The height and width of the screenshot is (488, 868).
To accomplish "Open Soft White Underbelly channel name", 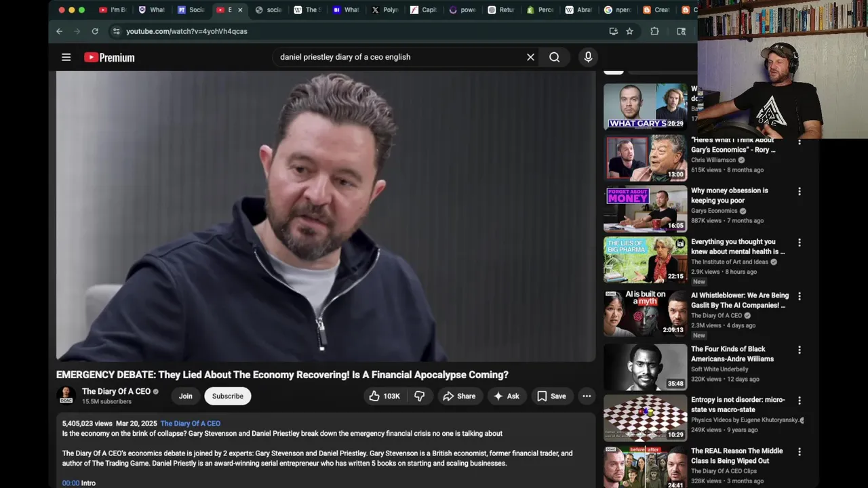I will pyautogui.click(x=719, y=369).
